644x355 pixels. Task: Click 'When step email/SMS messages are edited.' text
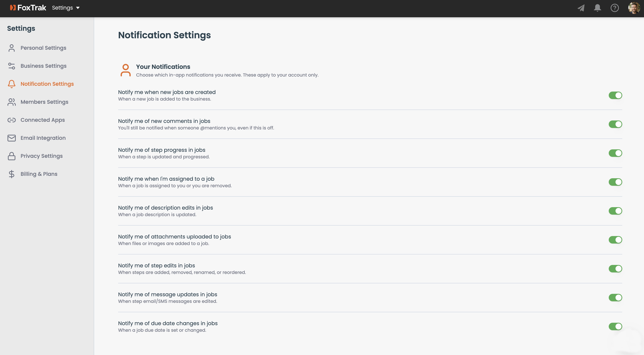tap(167, 301)
